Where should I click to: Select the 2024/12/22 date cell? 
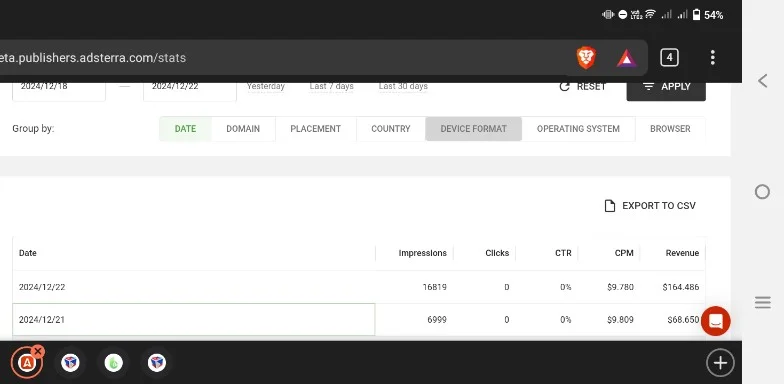click(194, 287)
